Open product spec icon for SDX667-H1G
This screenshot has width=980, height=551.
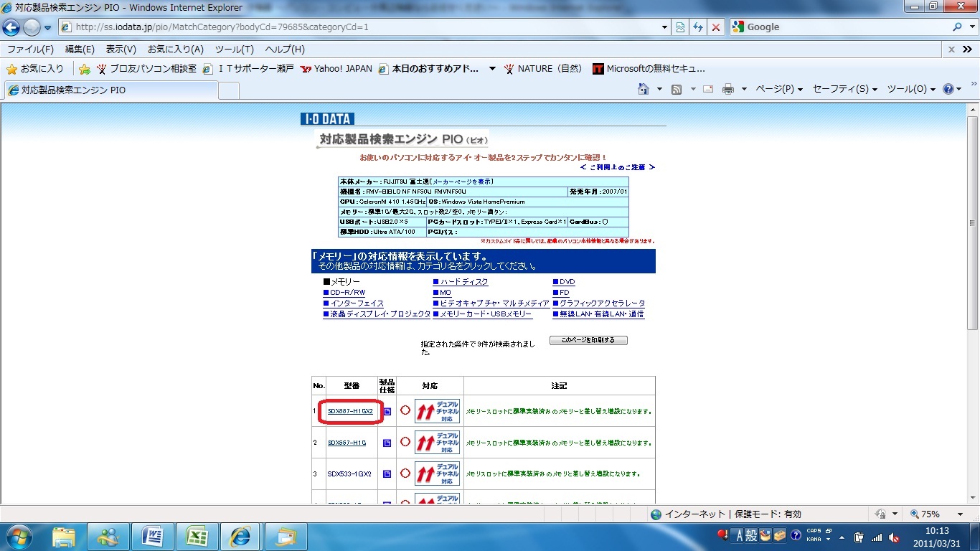[x=387, y=443]
